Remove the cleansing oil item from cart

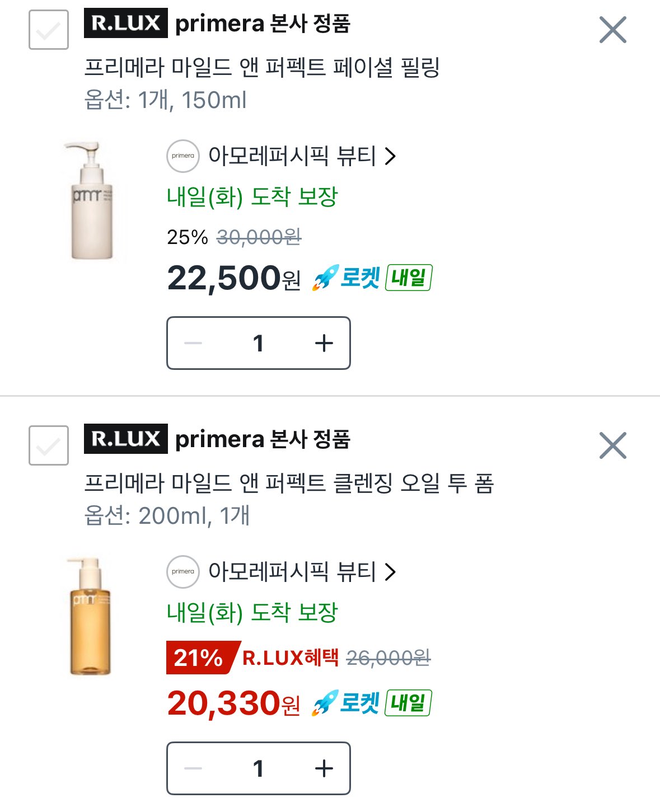click(x=612, y=445)
